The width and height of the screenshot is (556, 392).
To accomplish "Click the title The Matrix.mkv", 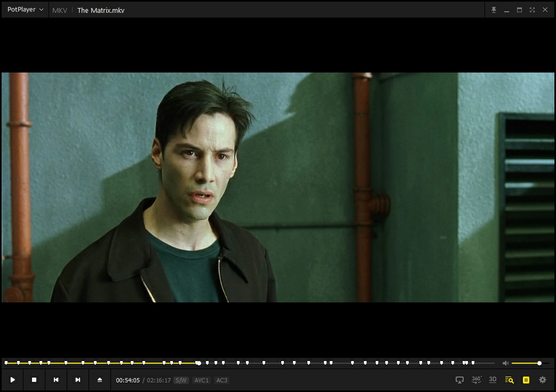I will [101, 10].
